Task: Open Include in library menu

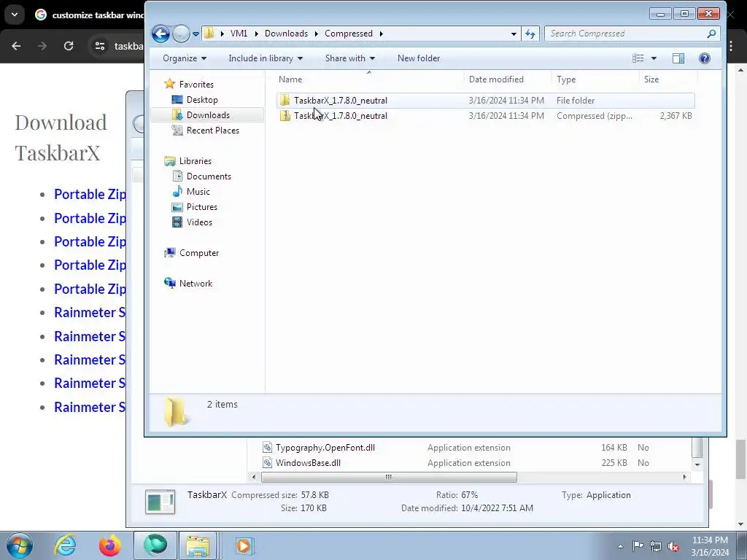Action: pyautogui.click(x=266, y=58)
